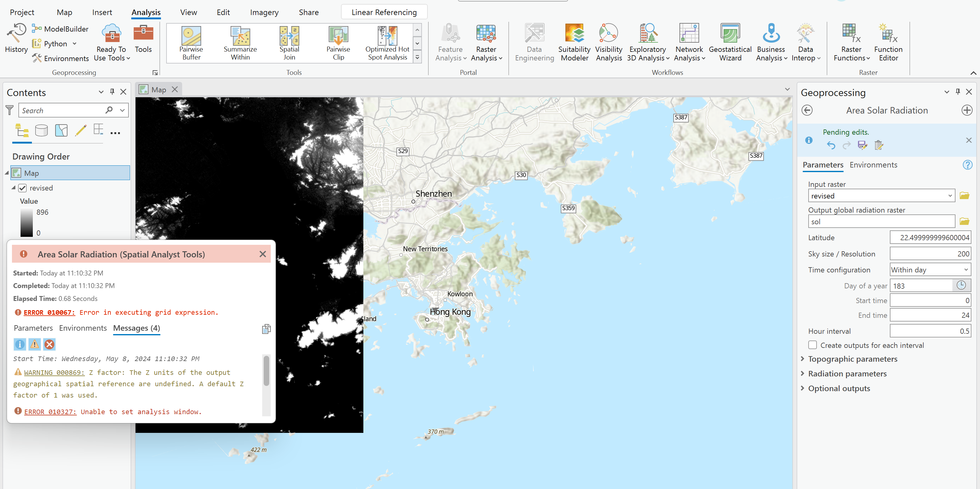Image resolution: width=980 pixels, height=489 pixels.
Task: Open the Time configuration dropdown
Action: pyautogui.click(x=930, y=269)
